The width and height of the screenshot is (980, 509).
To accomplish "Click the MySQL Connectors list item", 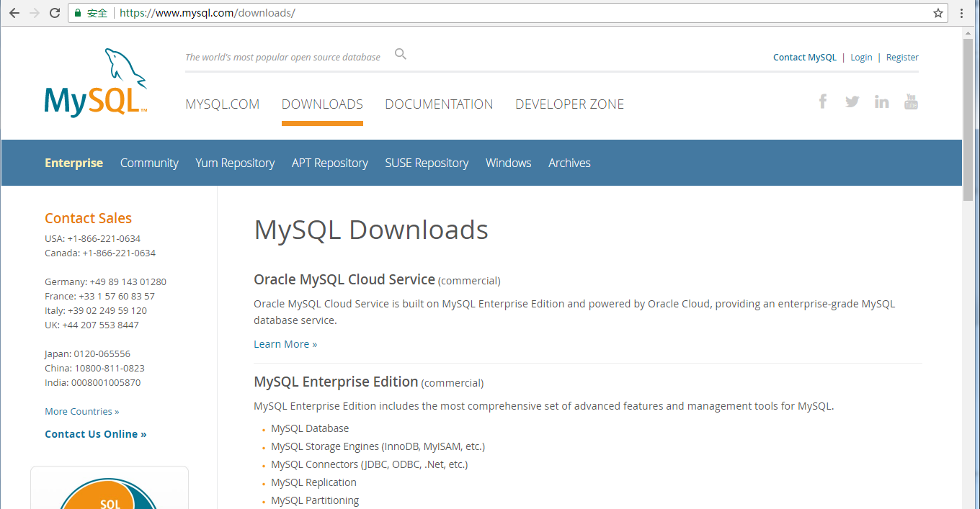I will coord(369,464).
